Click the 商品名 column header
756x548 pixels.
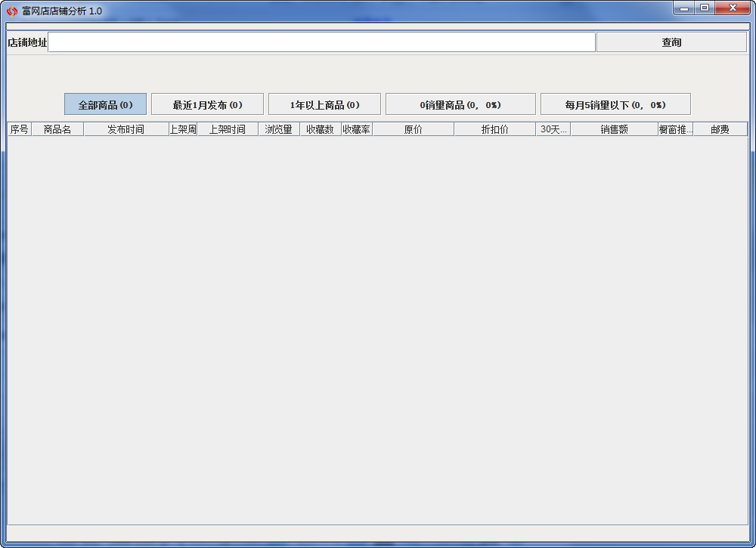click(57, 128)
